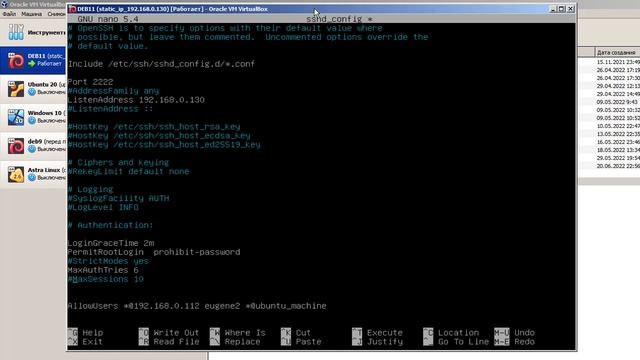This screenshot has width=640, height=360.
Task: Open the Файл menu in VirtualBox Manager
Action: coord(9,14)
